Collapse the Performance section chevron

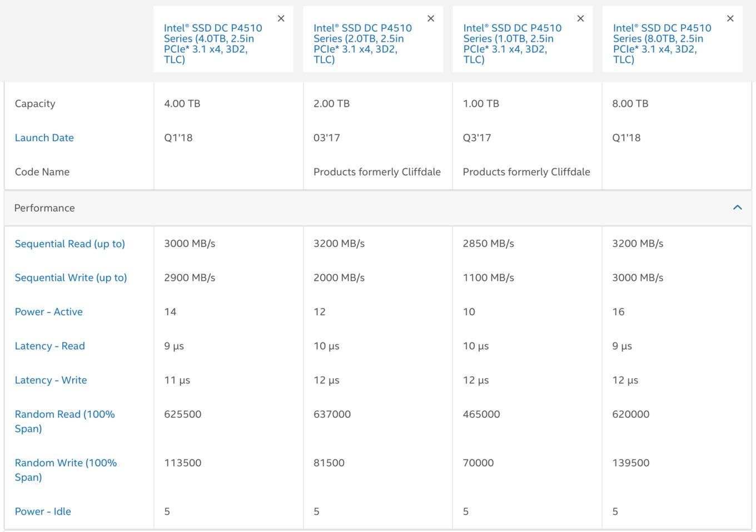pos(738,207)
